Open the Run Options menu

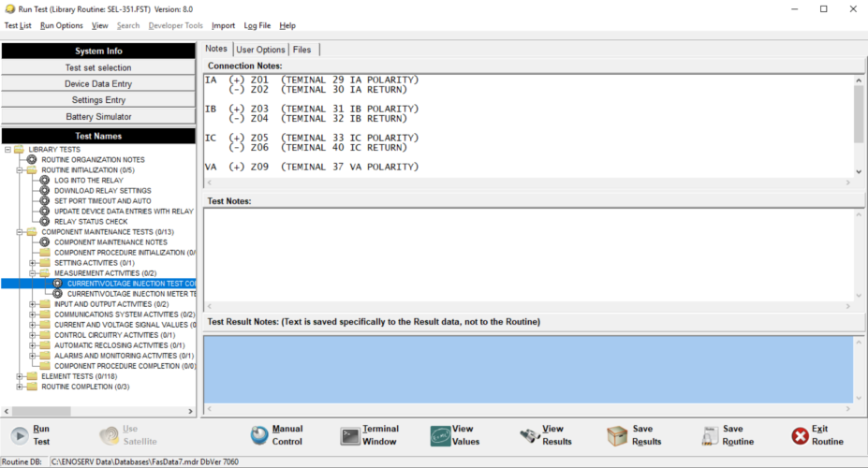click(x=61, y=25)
